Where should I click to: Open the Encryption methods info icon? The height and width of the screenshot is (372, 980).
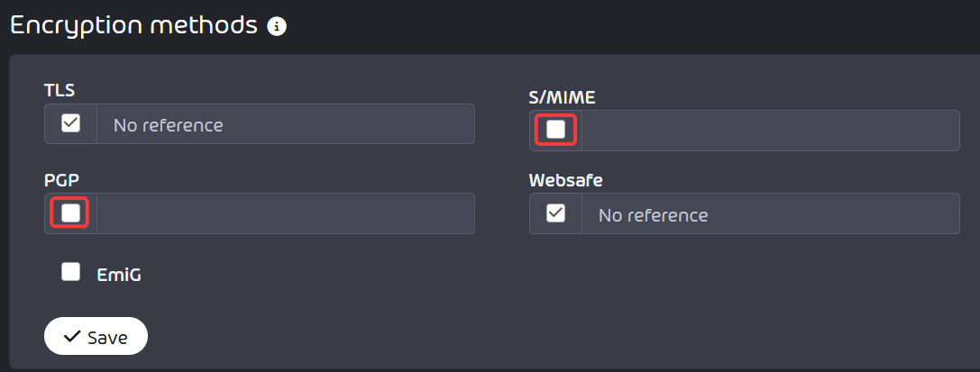(277, 26)
